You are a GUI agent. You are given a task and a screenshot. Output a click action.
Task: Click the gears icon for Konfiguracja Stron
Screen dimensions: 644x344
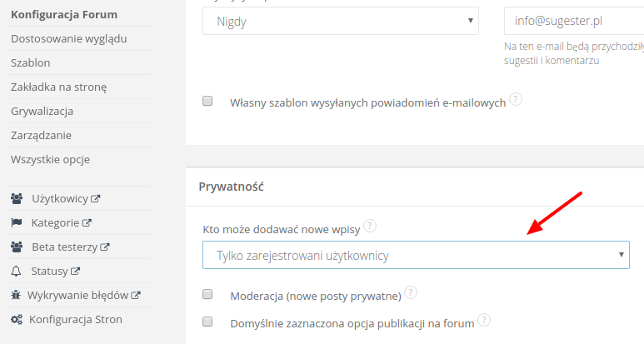(17, 319)
